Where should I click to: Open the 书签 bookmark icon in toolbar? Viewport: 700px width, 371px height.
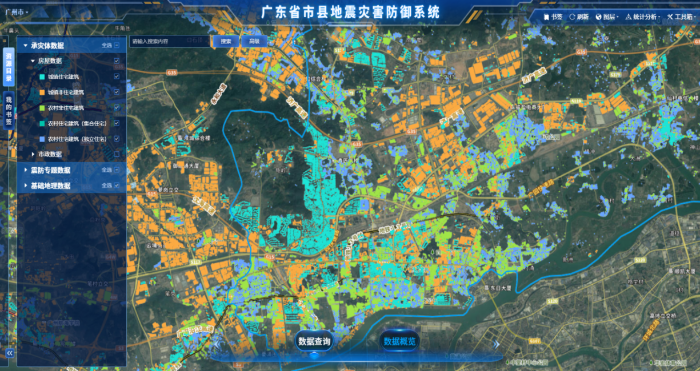point(546,17)
